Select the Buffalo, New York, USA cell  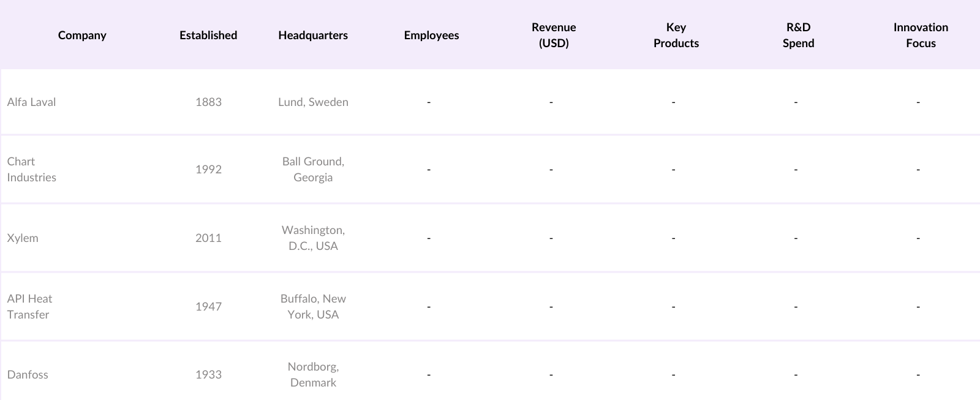313,307
